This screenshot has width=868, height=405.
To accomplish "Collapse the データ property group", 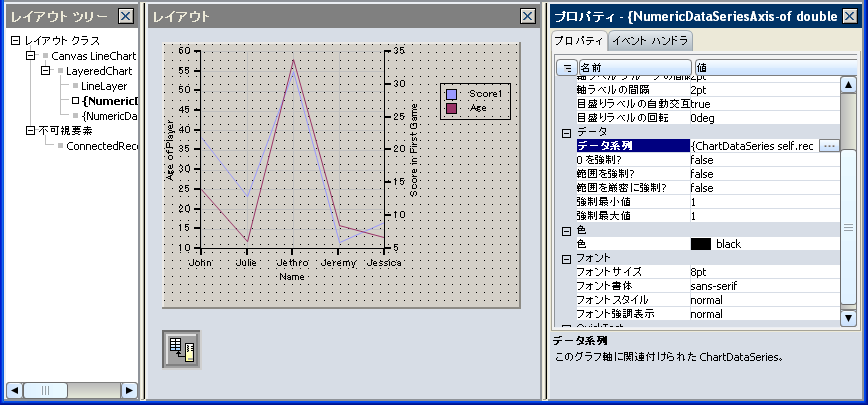I will tap(566, 133).
